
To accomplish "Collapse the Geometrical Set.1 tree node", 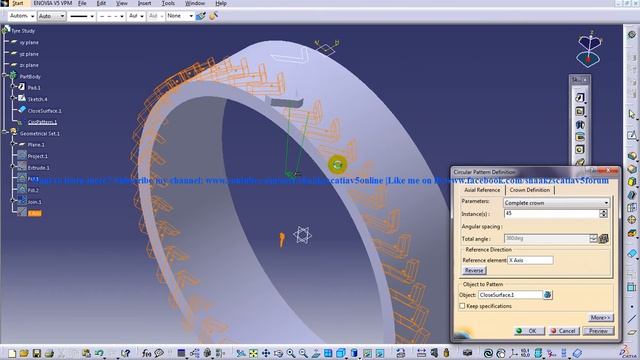I will [4, 133].
